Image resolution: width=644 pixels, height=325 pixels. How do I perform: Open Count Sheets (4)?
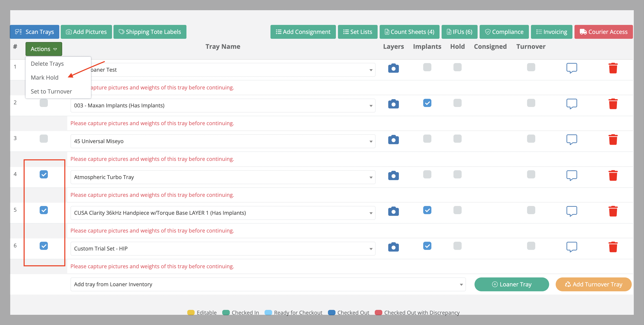(x=410, y=32)
